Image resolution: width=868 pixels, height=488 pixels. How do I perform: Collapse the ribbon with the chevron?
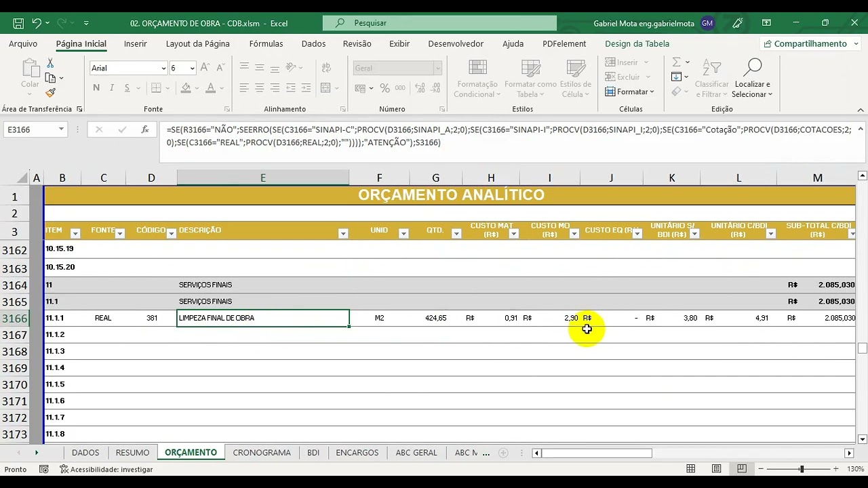861,110
